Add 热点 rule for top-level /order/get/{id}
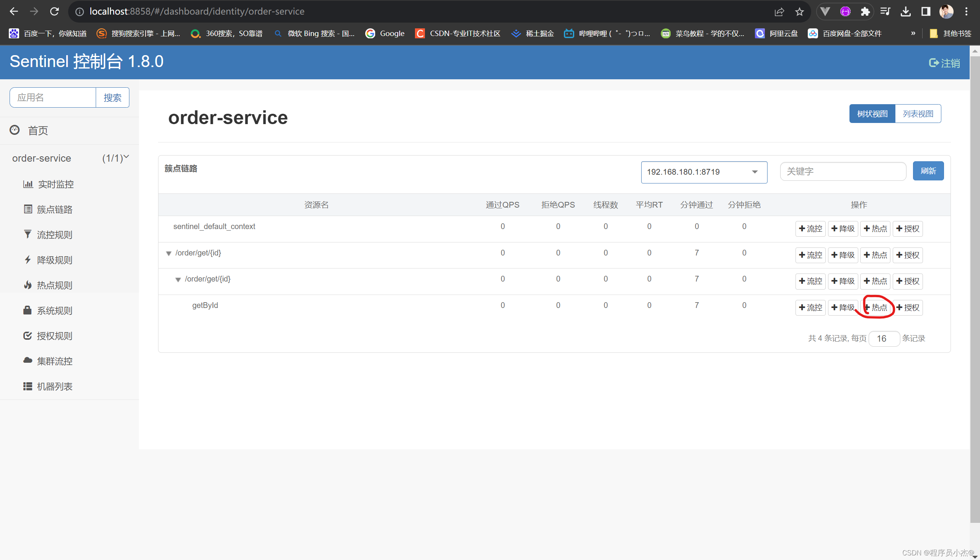 point(875,255)
